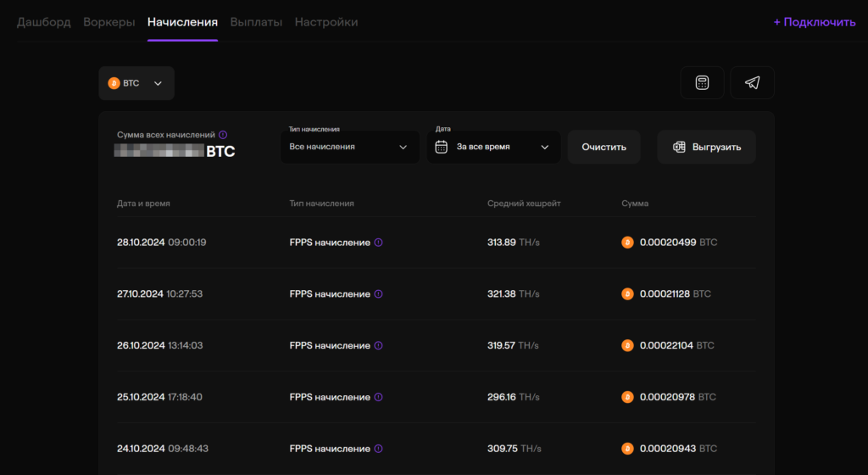868x475 pixels.
Task: Click the Средний хешрейт column header
Action: pos(524,204)
